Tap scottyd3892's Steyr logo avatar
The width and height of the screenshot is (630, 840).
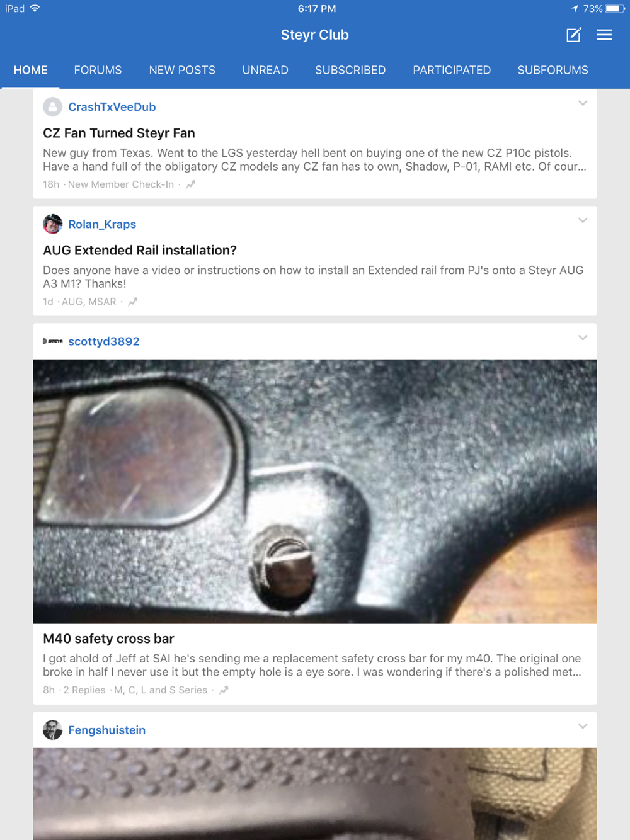pyautogui.click(x=52, y=341)
